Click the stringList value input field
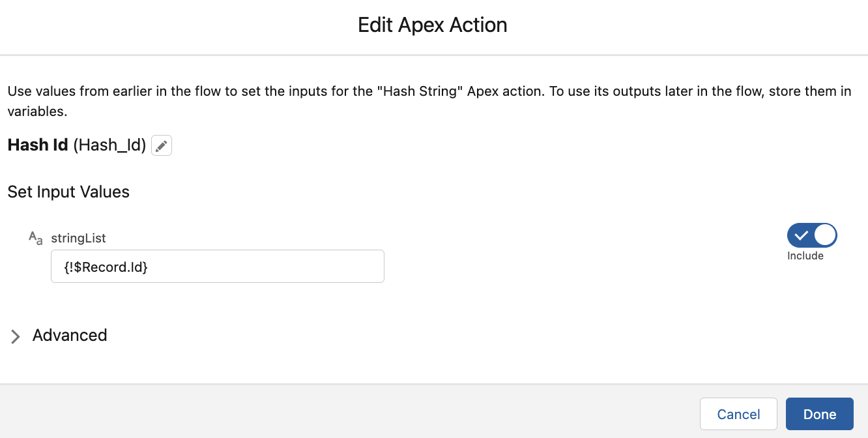 [x=217, y=266]
